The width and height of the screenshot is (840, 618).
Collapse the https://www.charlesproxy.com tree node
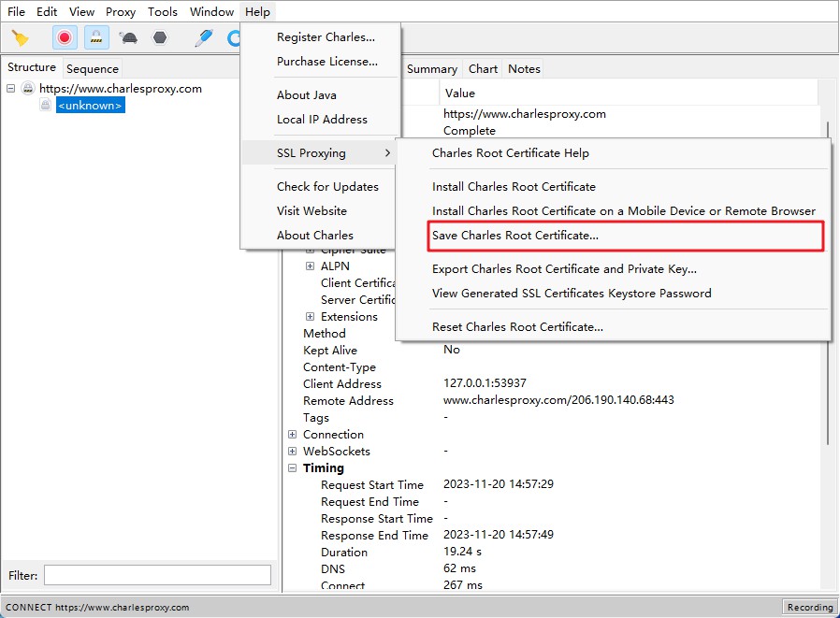[10, 89]
